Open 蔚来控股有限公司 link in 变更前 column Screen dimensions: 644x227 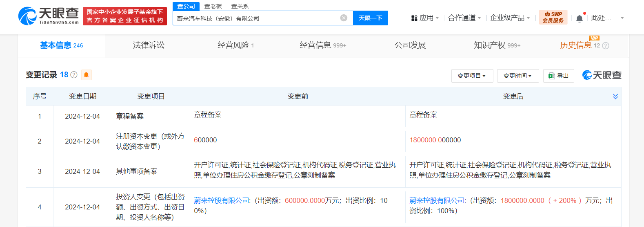tap(222, 200)
